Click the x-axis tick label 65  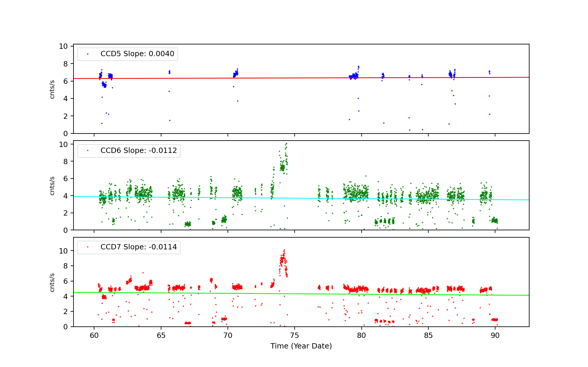pos(161,336)
